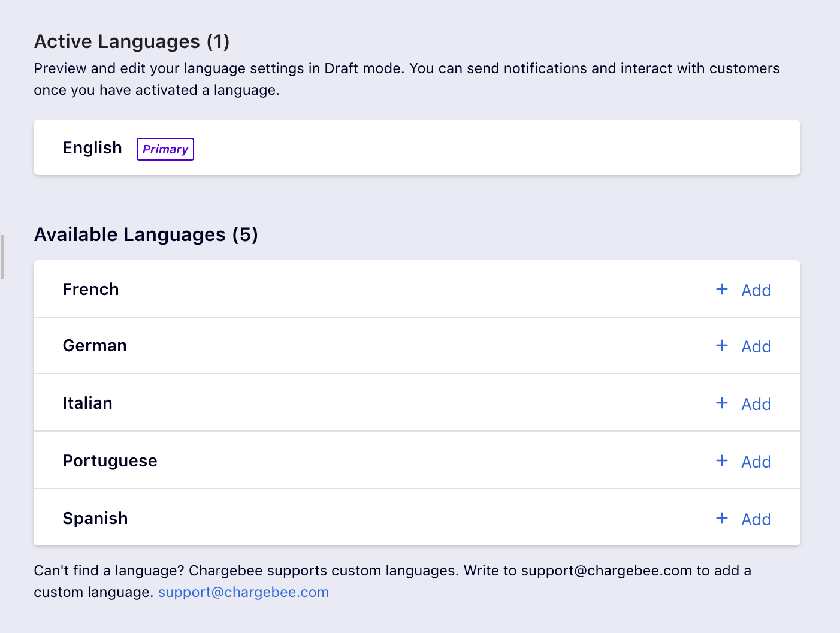Select Add text in Italian row
840x633 pixels.
click(756, 404)
